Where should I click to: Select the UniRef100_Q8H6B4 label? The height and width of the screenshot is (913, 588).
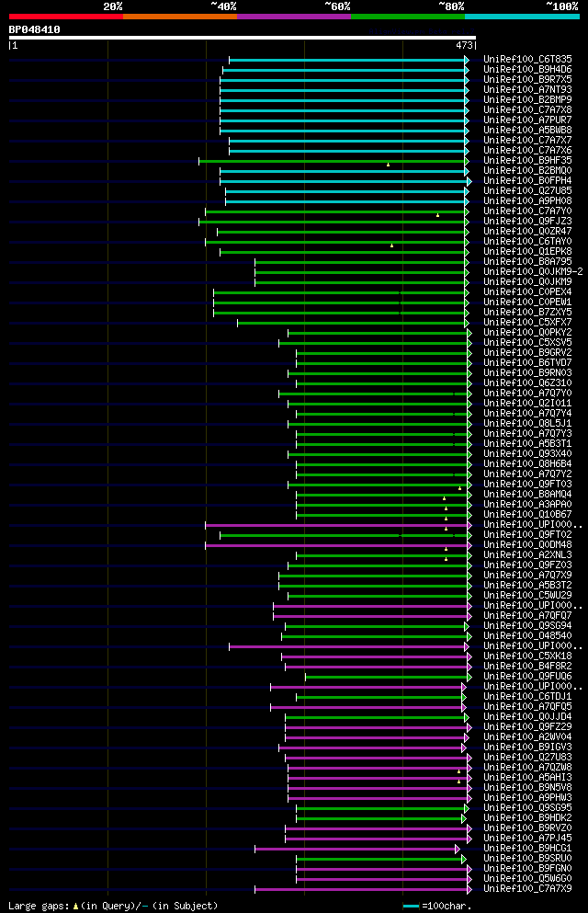(x=527, y=464)
